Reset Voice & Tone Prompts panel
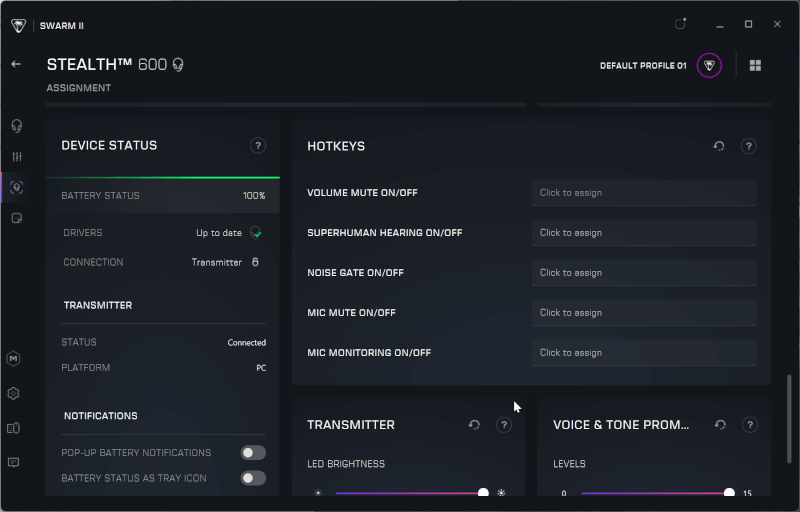Screen dimensions: 800x512 (x=720, y=425)
